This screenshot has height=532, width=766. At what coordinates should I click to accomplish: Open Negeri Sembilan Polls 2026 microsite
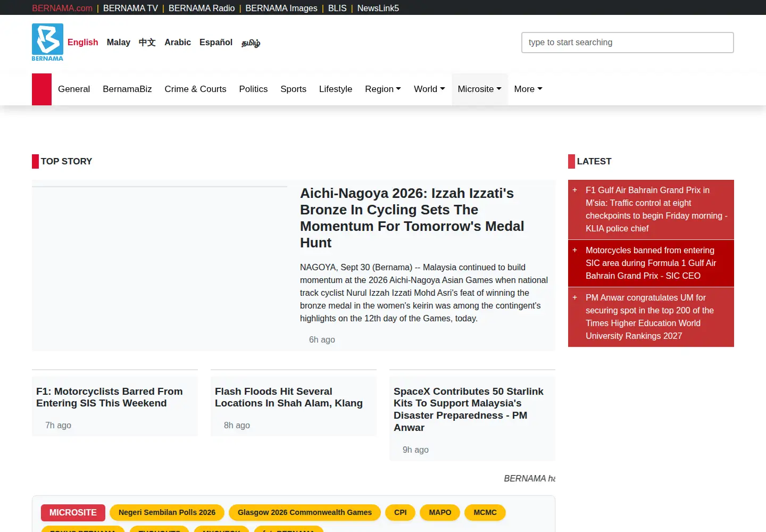[x=167, y=512]
